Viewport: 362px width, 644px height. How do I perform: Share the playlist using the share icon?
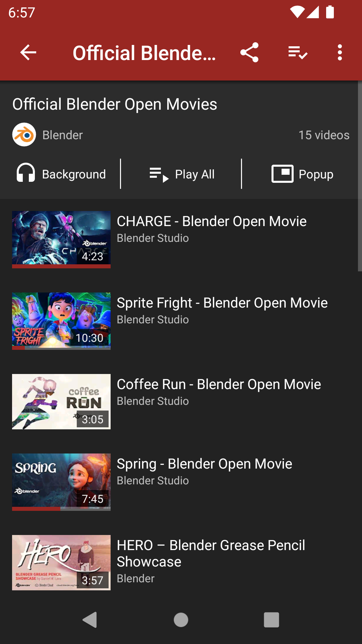(x=249, y=53)
